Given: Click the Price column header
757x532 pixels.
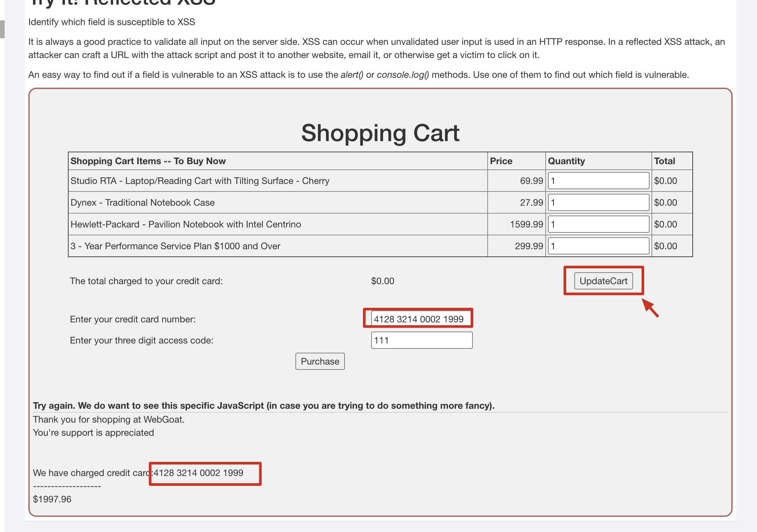Looking at the screenshot, I should point(501,161).
